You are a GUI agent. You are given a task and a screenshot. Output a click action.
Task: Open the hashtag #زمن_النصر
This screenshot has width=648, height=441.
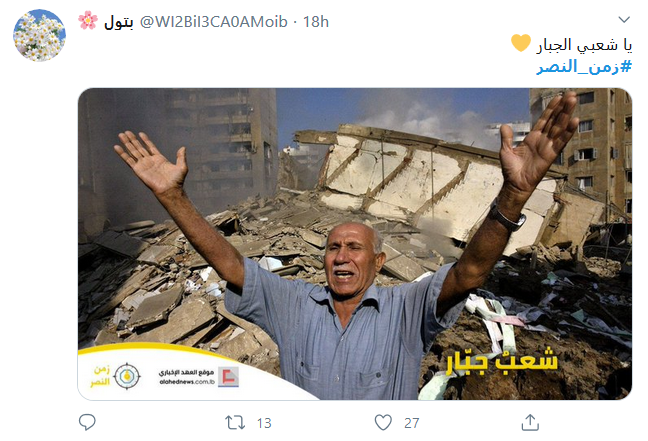tap(584, 67)
